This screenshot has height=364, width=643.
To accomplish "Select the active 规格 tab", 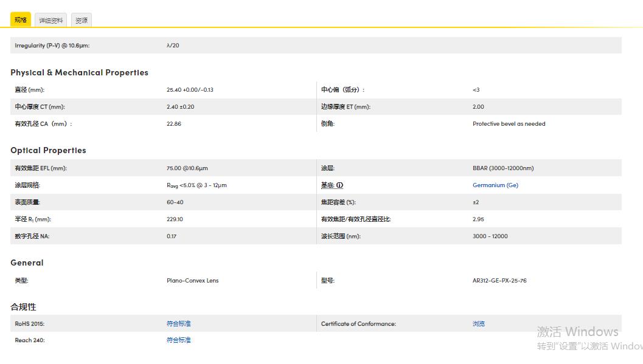I will point(20,20).
